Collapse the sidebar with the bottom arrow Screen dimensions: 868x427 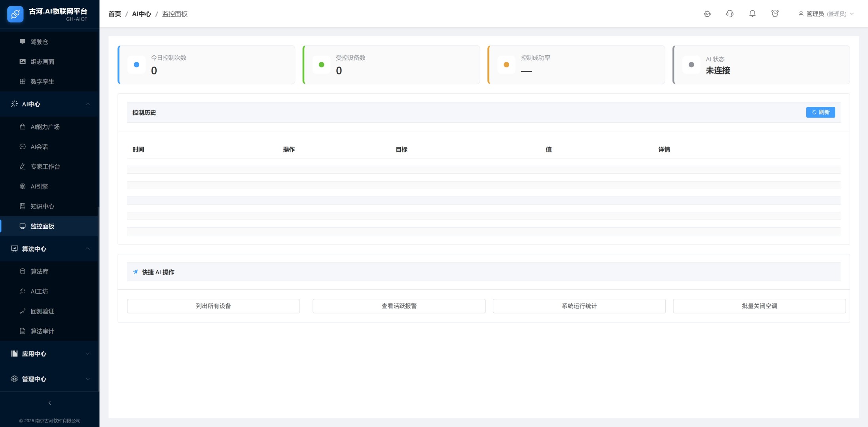pyautogui.click(x=49, y=403)
